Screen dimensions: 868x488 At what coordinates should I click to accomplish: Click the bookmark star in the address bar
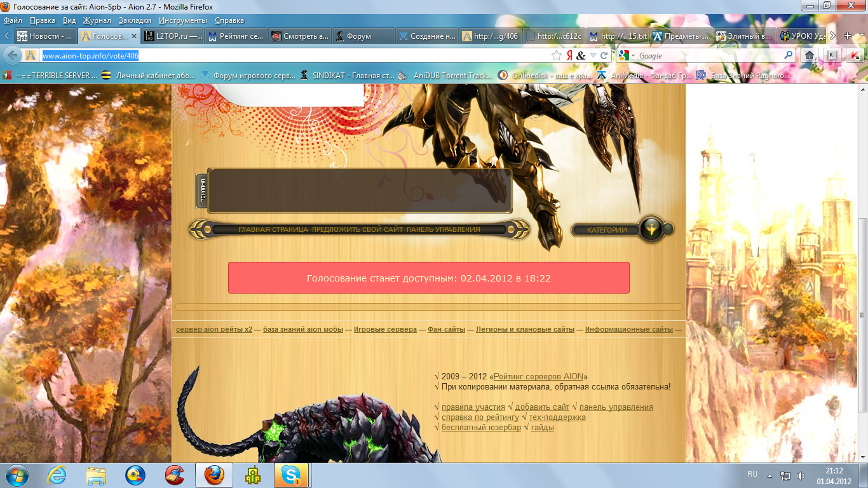tap(557, 55)
